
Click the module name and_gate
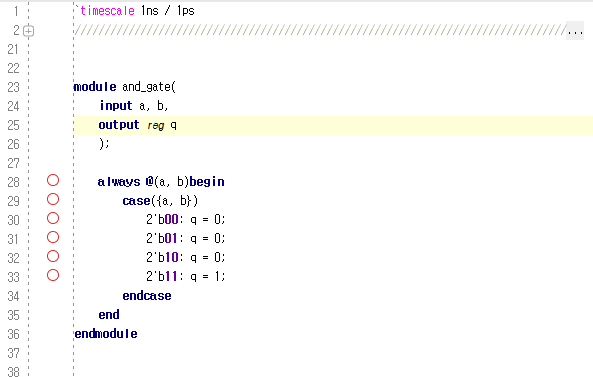pyautogui.click(x=147, y=87)
